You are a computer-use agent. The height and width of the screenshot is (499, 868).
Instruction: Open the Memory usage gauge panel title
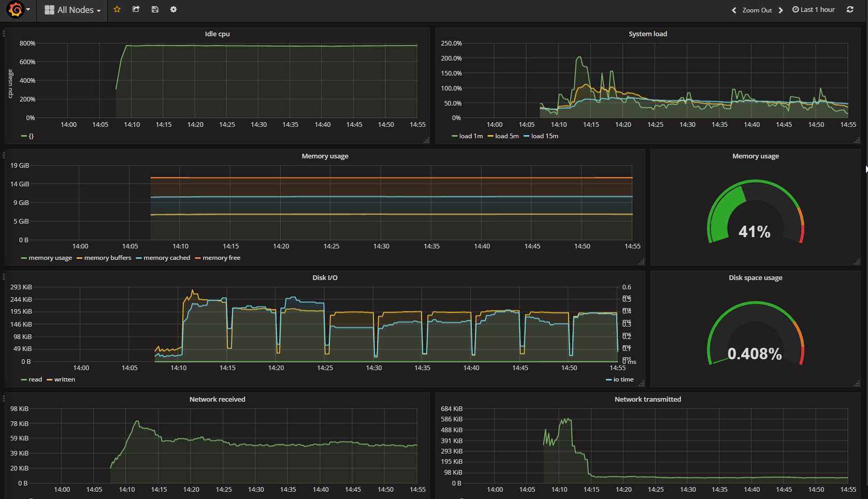[x=755, y=156]
